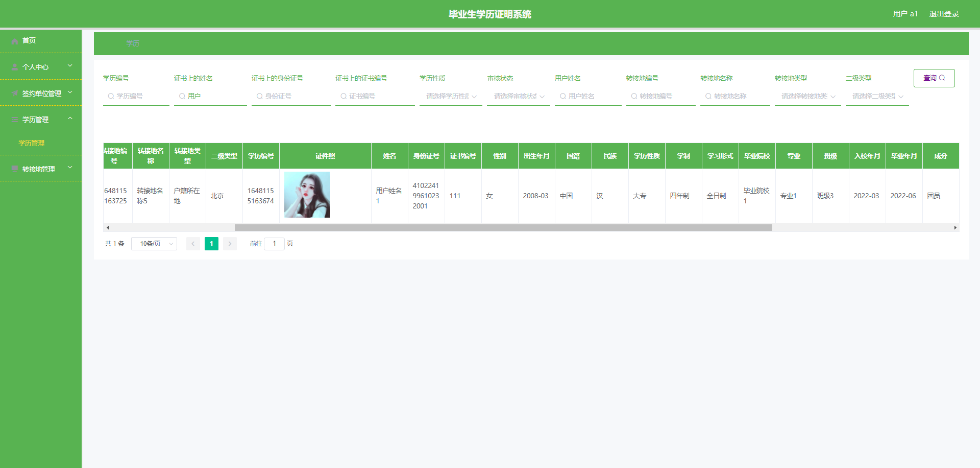Click the search icon in 转接地编号 field

[x=634, y=96]
